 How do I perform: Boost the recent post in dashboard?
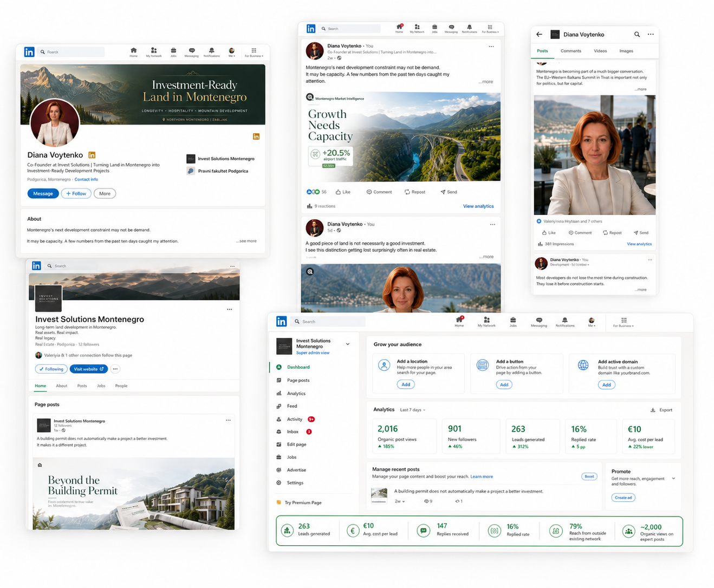click(x=589, y=476)
